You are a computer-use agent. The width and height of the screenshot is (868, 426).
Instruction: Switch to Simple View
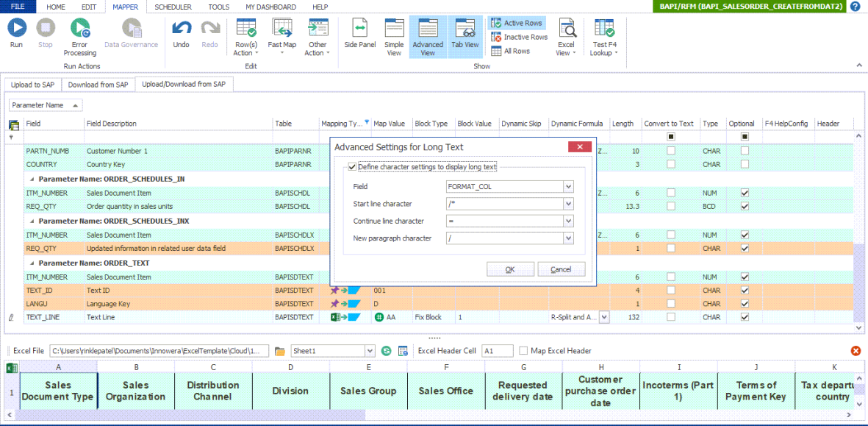click(394, 29)
